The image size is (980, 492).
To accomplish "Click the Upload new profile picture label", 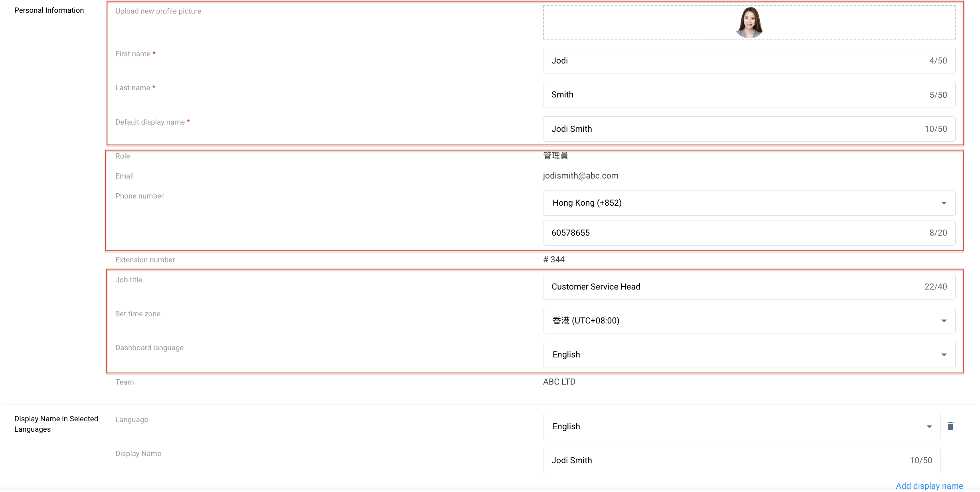I will (158, 11).
